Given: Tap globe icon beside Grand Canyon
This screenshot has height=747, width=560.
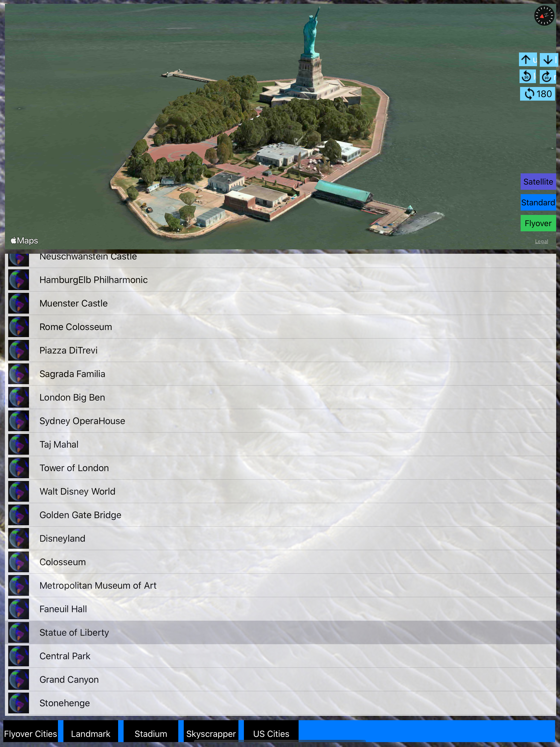Looking at the screenshot, I should coord(19,679).
